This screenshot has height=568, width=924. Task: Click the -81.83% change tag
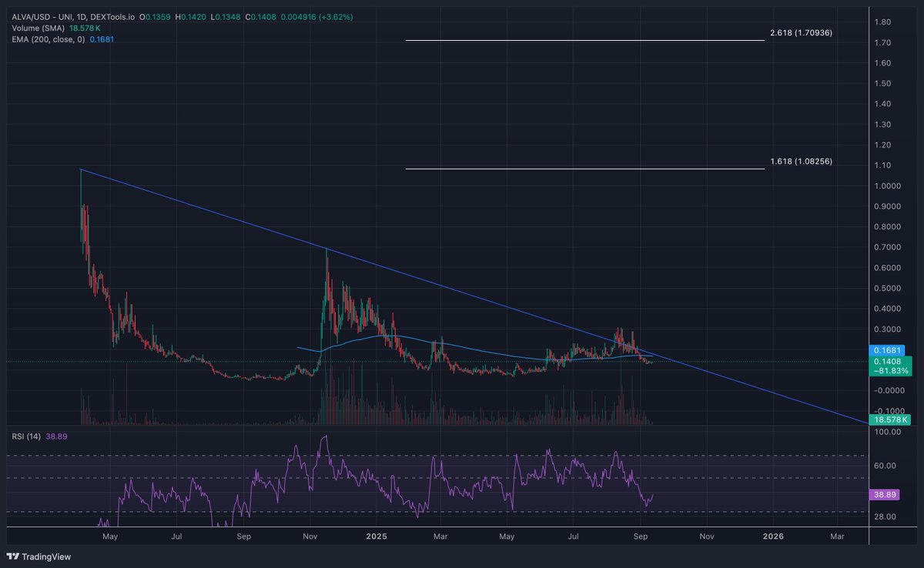tap(890, 371)
